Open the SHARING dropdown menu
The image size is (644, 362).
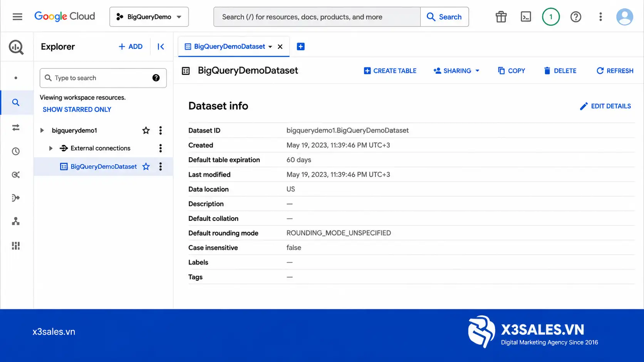pyautogui.click(x=456, y=71)
